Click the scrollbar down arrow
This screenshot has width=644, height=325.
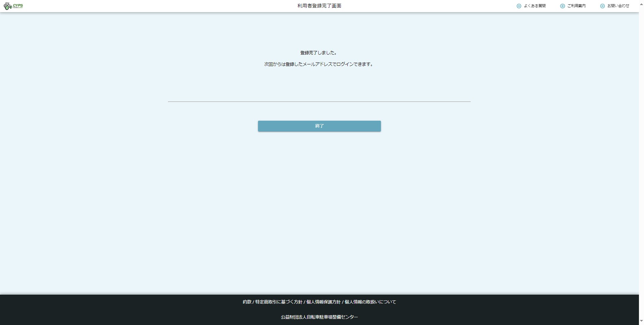[x=641, y=321]
